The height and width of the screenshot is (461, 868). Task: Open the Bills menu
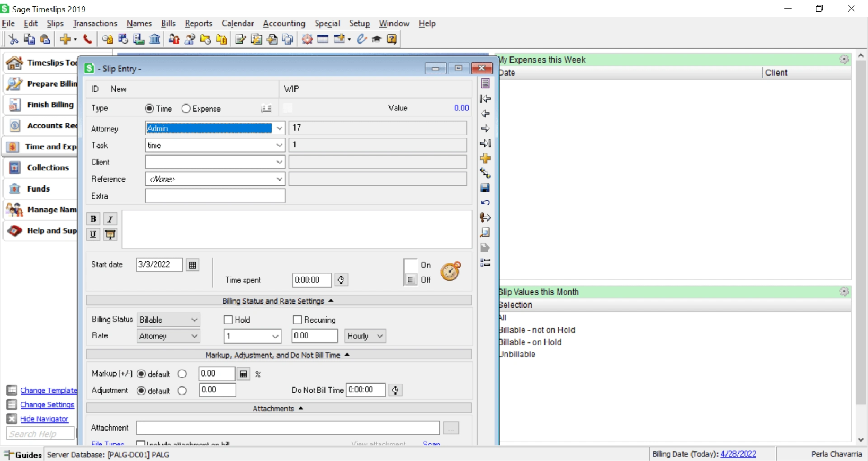pyautogui.click(x=168, y=24)
